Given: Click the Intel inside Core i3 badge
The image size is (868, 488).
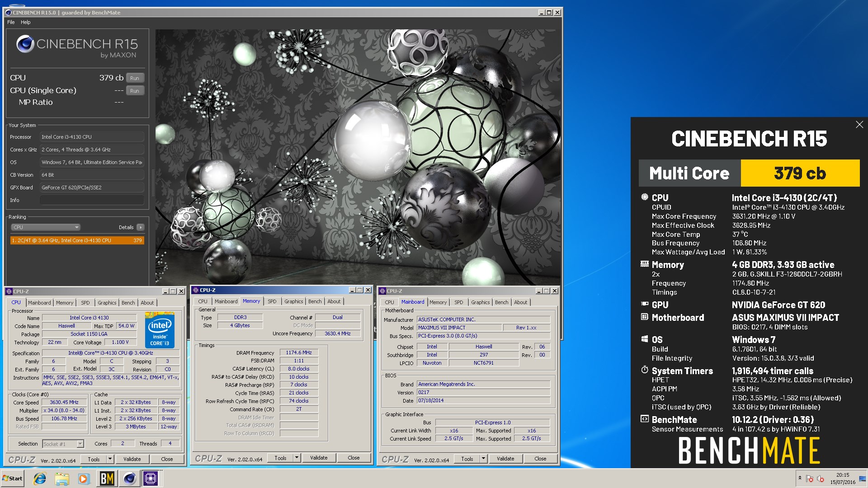Looking at the screenshot, I should pyautogui.click(x=160, y=330).
